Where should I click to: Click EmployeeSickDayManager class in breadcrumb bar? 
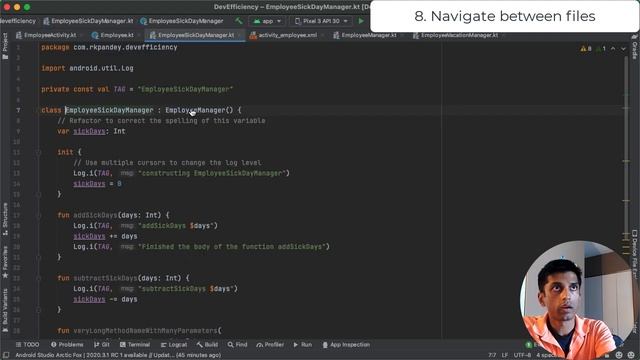point(182,21)
